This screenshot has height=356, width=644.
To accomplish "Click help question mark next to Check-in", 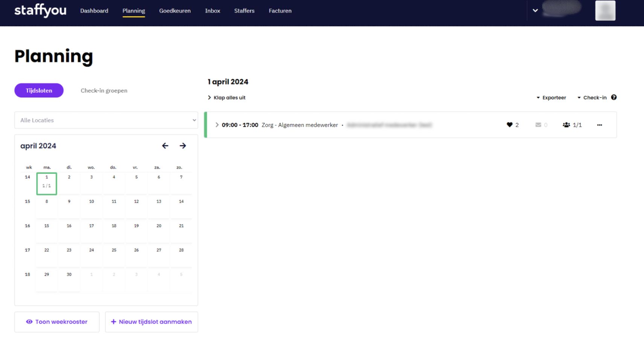I will [614, 97].
